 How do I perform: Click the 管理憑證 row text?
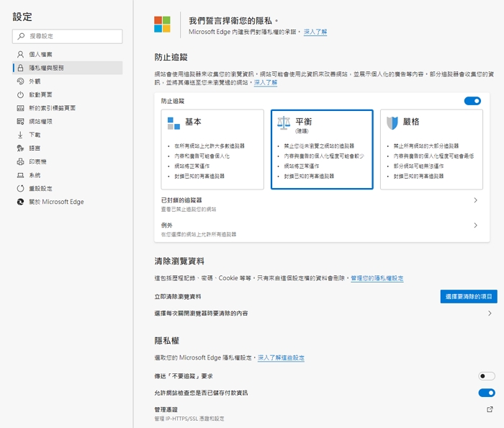pos(166,409)
